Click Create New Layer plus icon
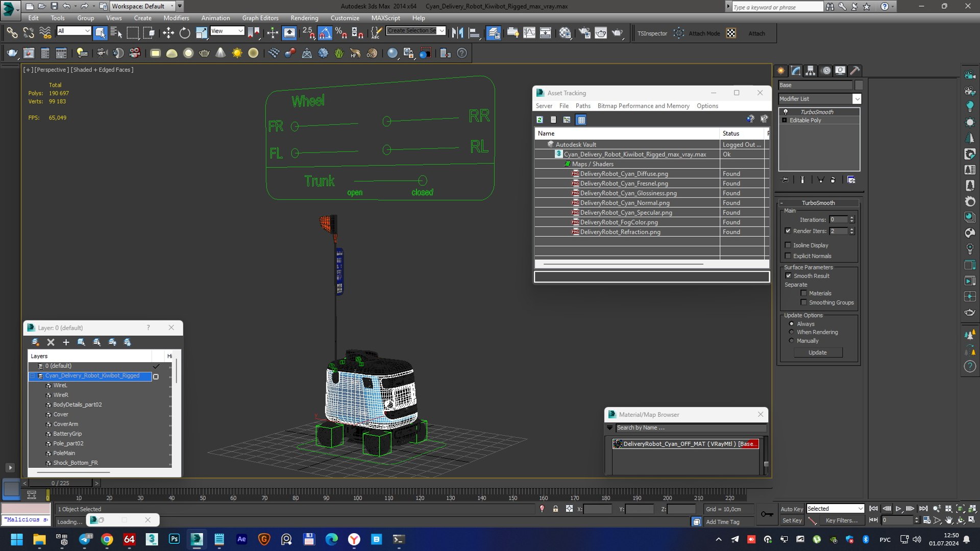 (66, 342)
